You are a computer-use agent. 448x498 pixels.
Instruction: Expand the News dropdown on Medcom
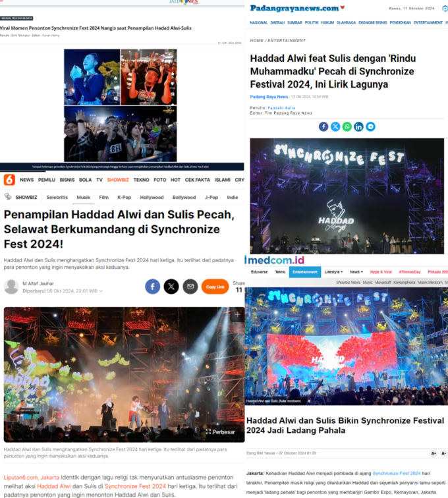coord(356,272)
